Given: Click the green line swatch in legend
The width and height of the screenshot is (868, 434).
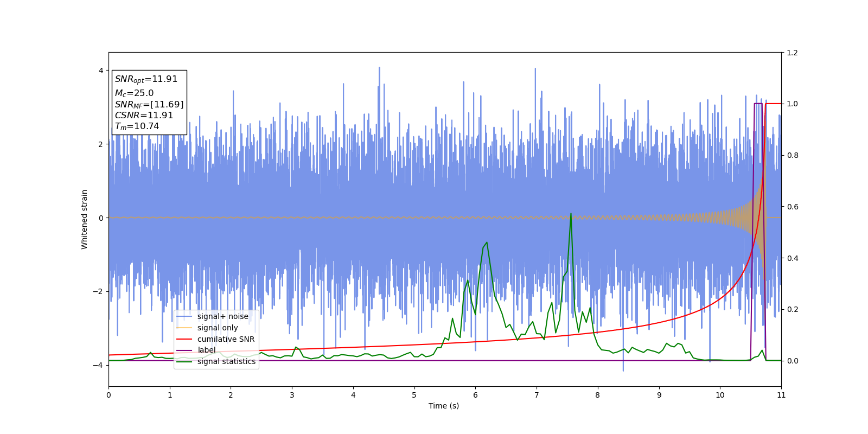Looking at the screenshot, I should [x=184, y=362].
